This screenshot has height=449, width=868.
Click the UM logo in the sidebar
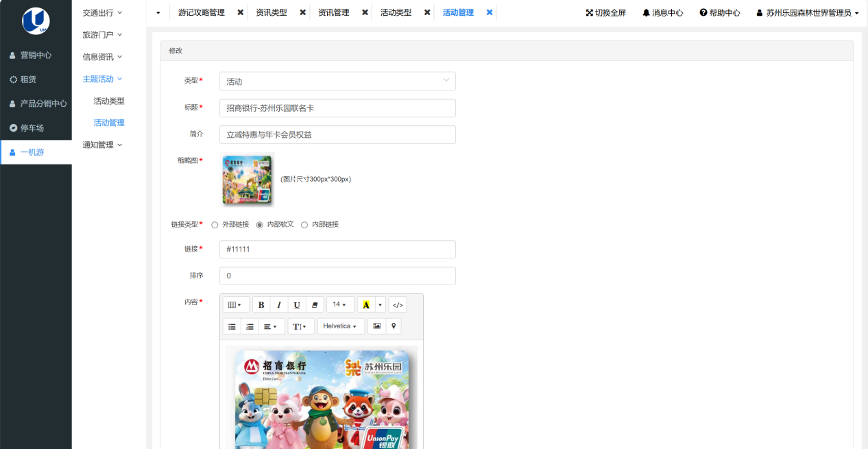36,21
